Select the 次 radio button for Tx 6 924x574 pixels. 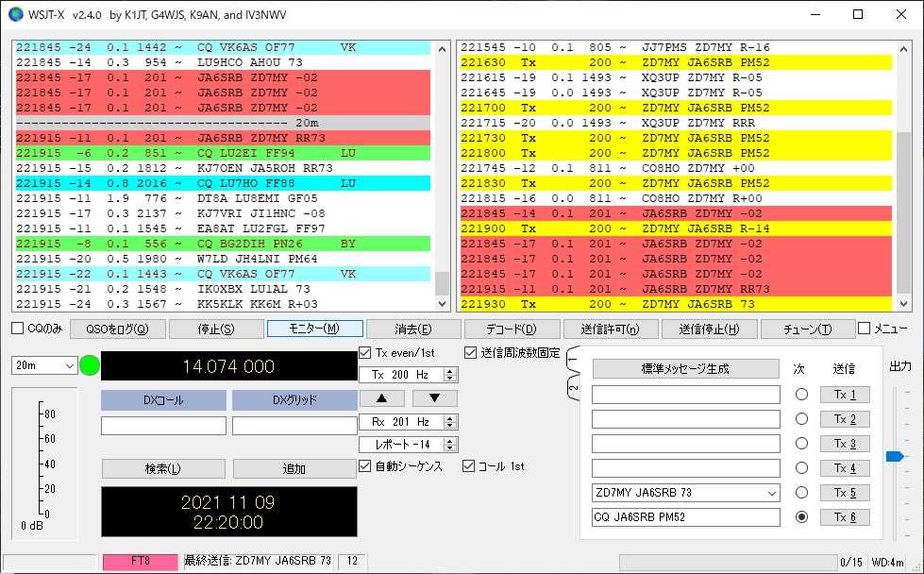801,516
